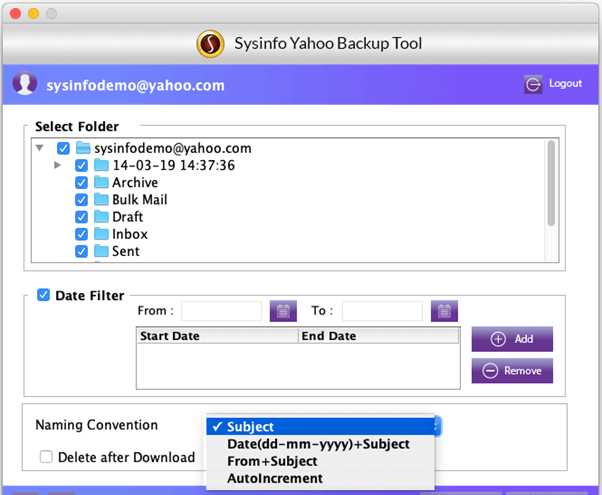Screen dimensions: 602x495
Task: Select the Bulk Mail folder label
Action: [x=140, y=200]
